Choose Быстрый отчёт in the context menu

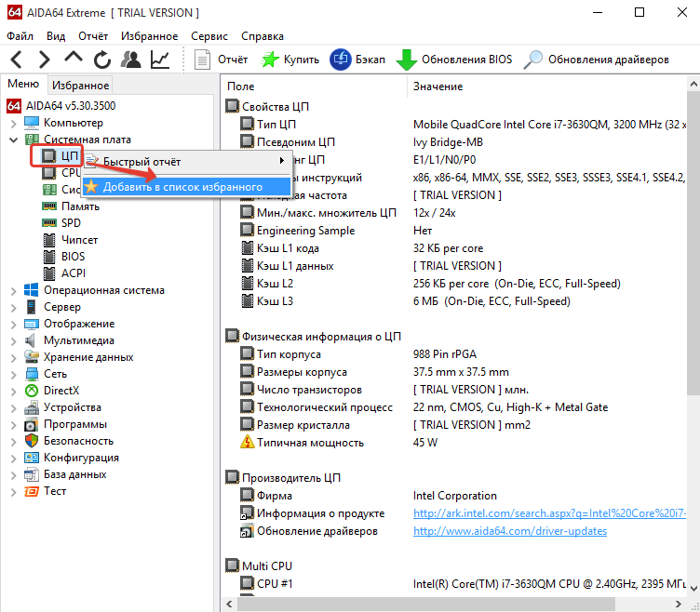(x=186, y=162)
